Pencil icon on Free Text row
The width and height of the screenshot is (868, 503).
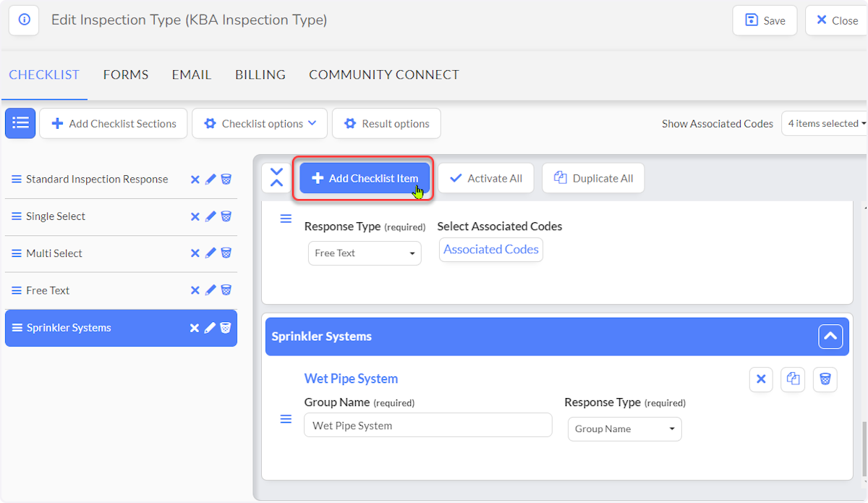pyautogui.click(x=210, y=290)
